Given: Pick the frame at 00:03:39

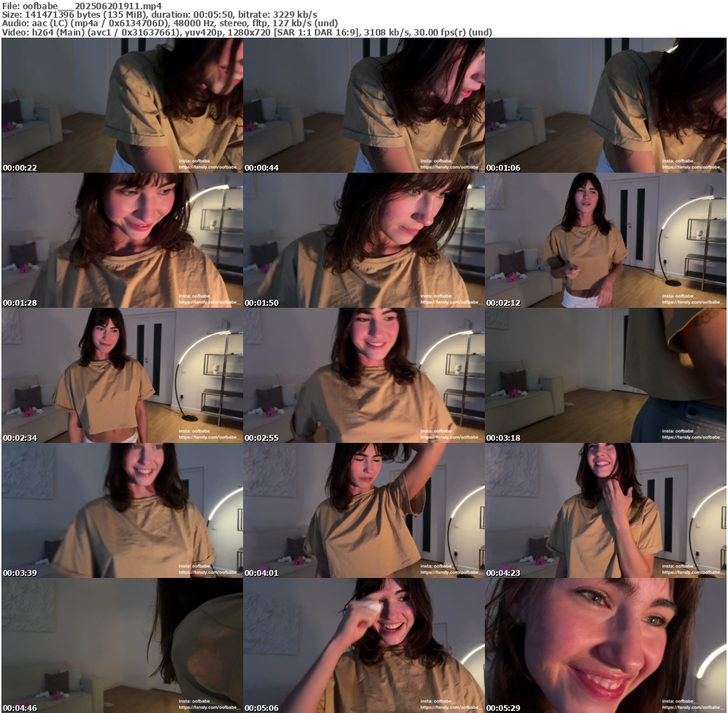Looking at the screenshot, I should click(x=122, y=510).
